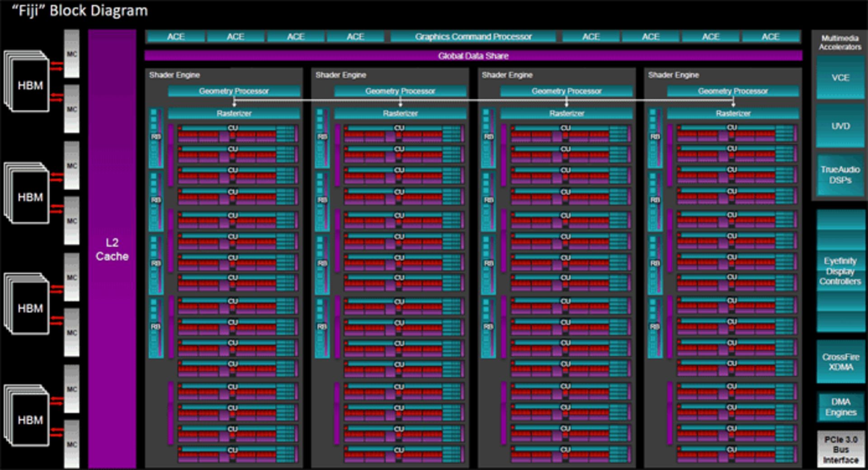
Task: Select the third HBM stack from the top
Action: coord(27,304)
